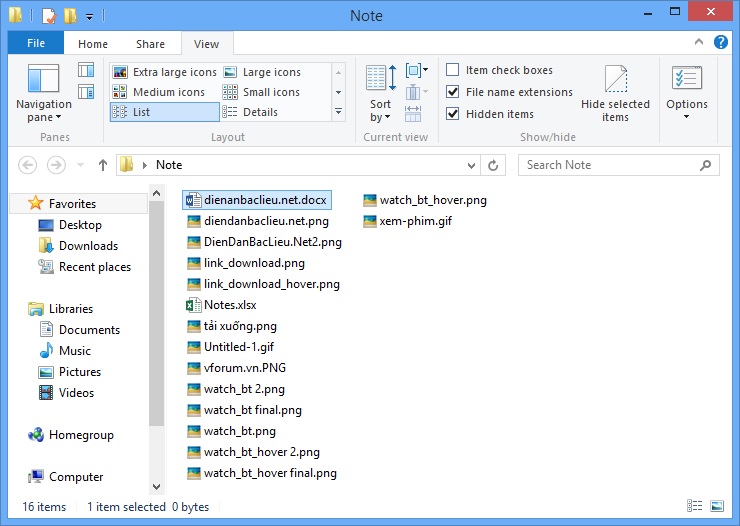Expand the address bar path arrow
The height and width of the screenshot is (526, 740).
coord(145,165)
